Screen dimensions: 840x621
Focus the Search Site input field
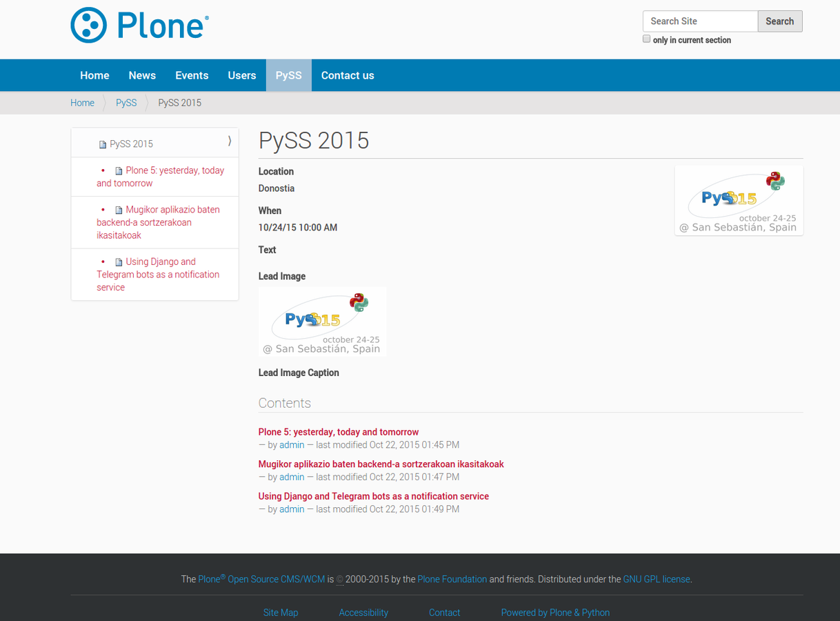point(700,21)
